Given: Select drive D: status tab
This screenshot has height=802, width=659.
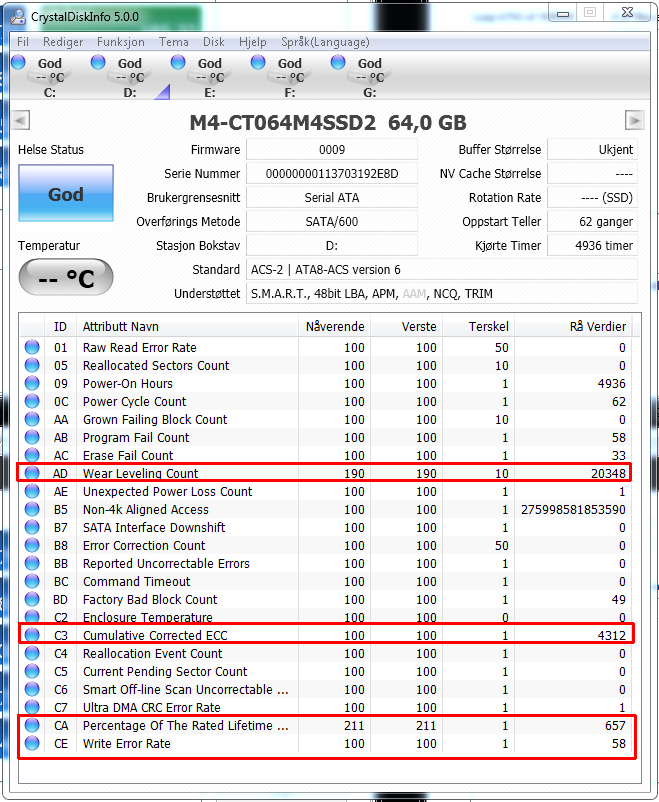Looking at the screenshot, I should point(124,77).
